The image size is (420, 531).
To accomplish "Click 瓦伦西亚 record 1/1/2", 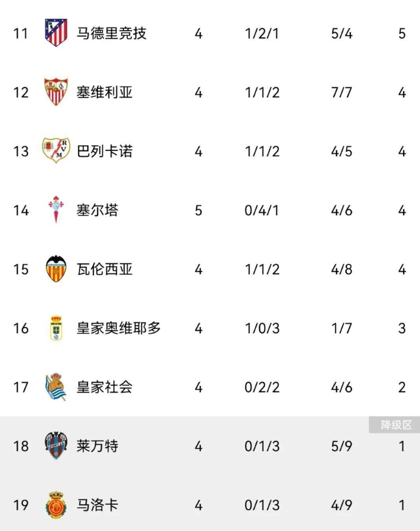I will (262, 269).
